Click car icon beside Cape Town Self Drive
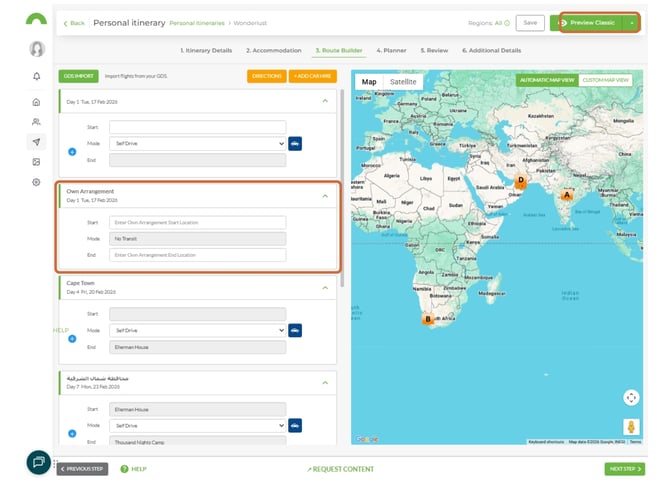The height and width of the screenshot is (482, 670). coord(295,330)
